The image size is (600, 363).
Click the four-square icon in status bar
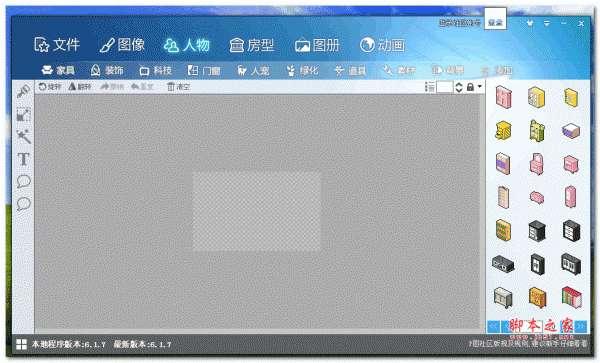21,344
